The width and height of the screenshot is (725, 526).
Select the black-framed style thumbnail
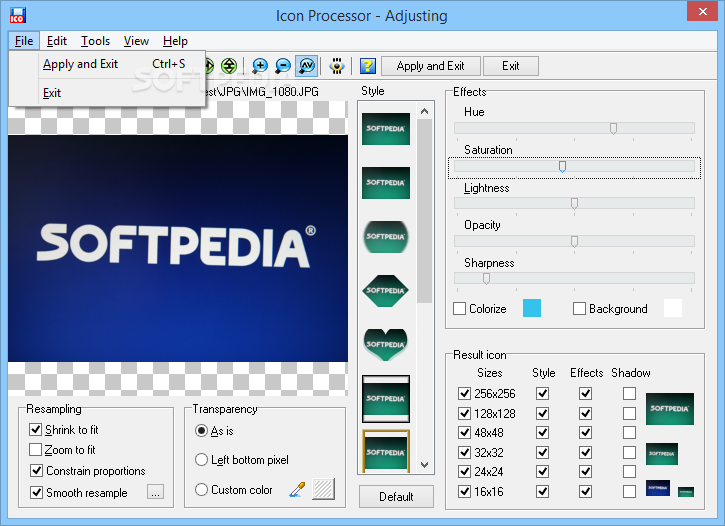coord(386,399)
